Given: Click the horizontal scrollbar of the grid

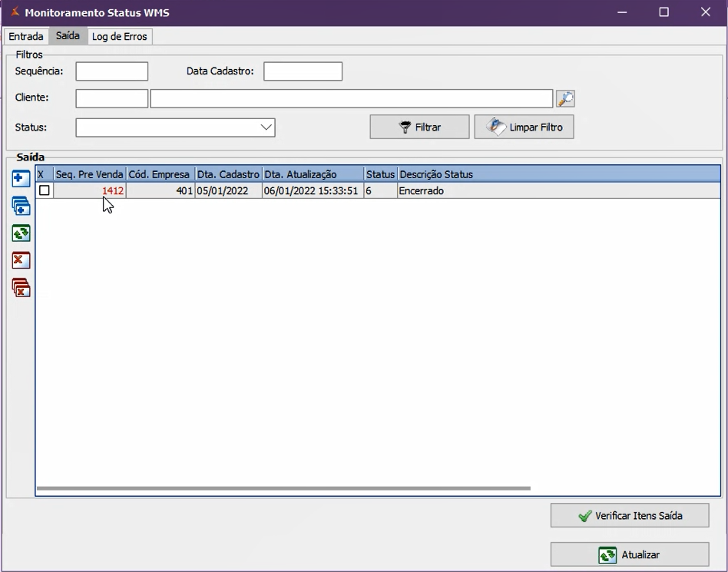Looking at the screenshot, I should (283, 488).
